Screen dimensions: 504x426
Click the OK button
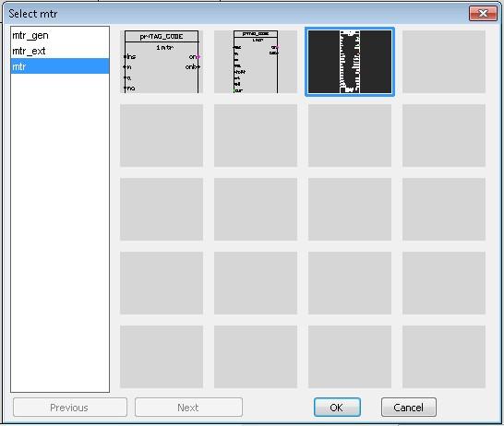tap(337, 408)
